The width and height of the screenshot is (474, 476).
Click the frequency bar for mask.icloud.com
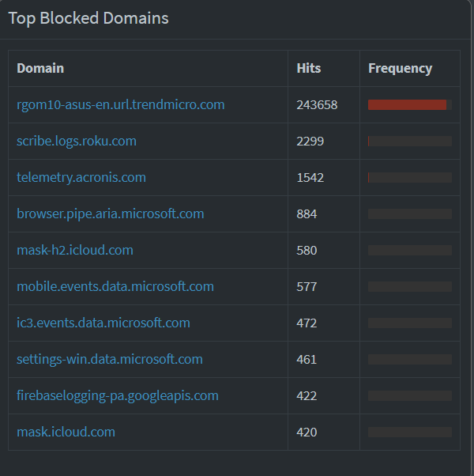pyautogui.click(x=410, y=432)
